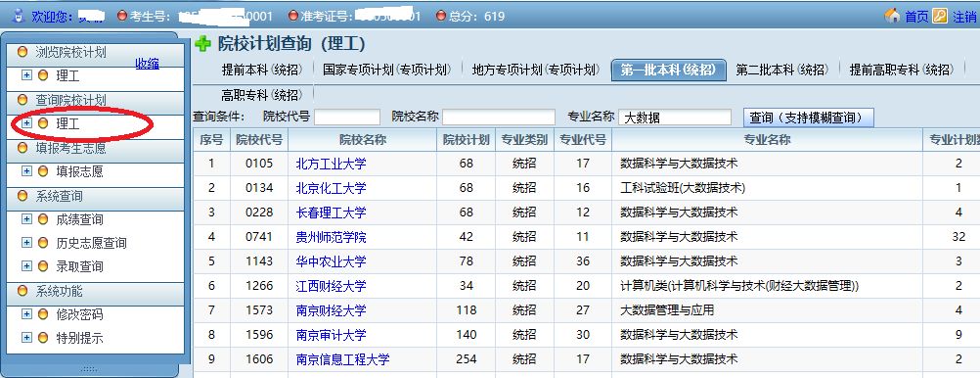
Task: Click the orange bullet beside 系统功能
Action: 22,292
